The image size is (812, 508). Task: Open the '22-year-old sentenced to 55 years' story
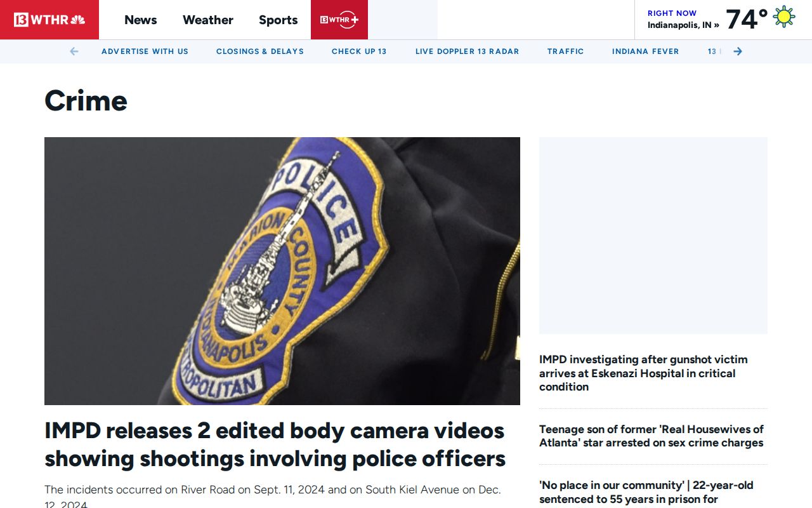[646, 493]
